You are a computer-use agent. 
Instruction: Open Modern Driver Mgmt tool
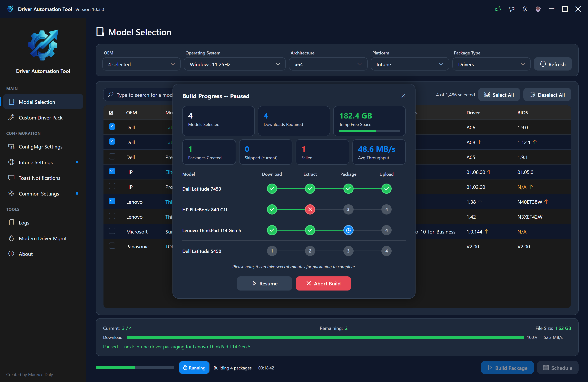point(43,238)
